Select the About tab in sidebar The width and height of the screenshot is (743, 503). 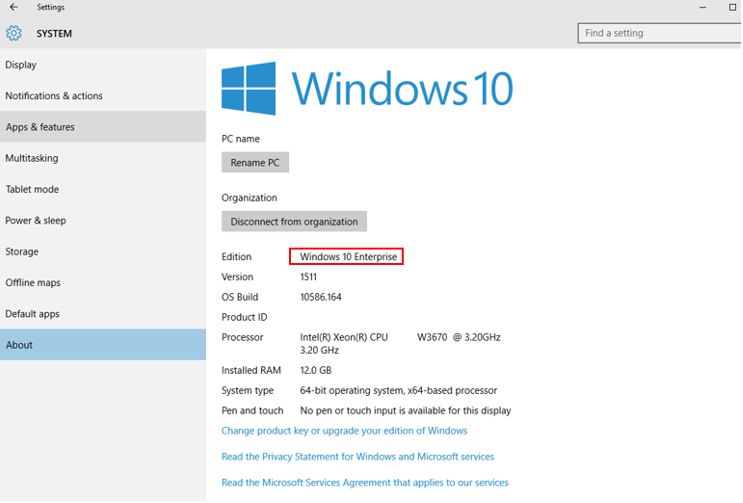point(103,345)
